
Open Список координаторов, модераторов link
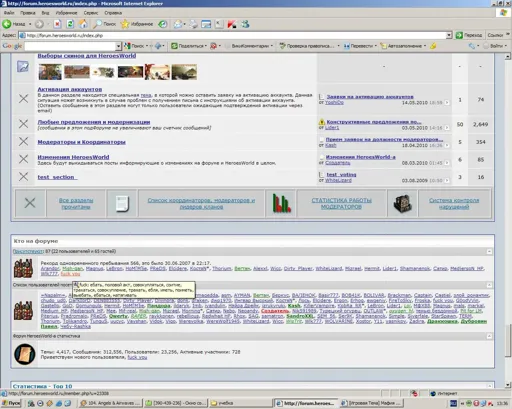pos(201,203)
